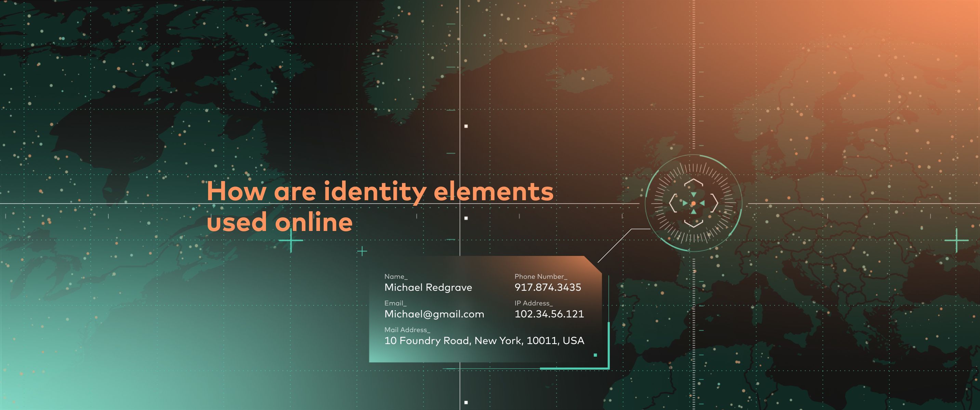Click the bottom white square marker on the vertical line
Screen dimensions: 980x410
pyautogui.click(x=466, y=402)
